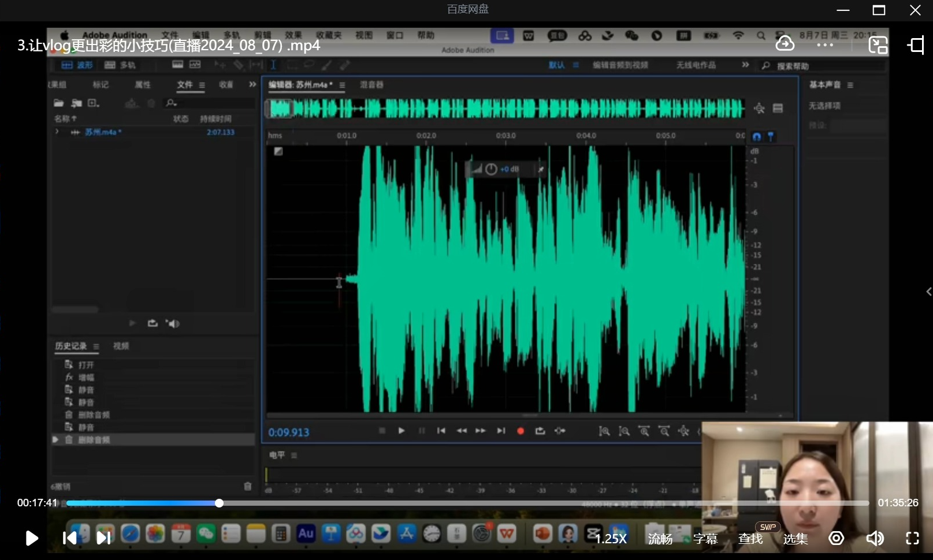The width and height of the screenshot is (933, 560).
Task: Open the 1.25X playback speed menu
Action: coord(611,539)
